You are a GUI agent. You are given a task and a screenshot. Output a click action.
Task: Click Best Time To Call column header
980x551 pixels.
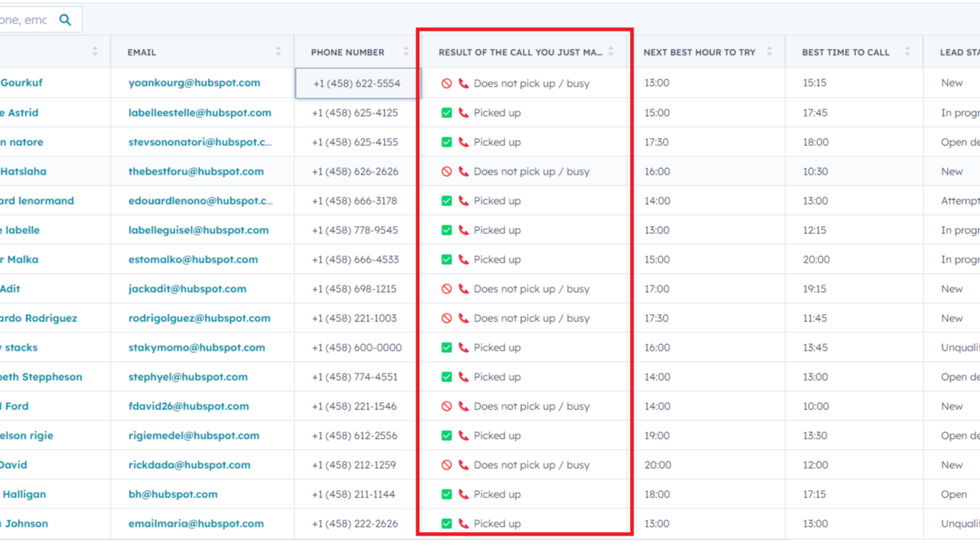point(845,52)
